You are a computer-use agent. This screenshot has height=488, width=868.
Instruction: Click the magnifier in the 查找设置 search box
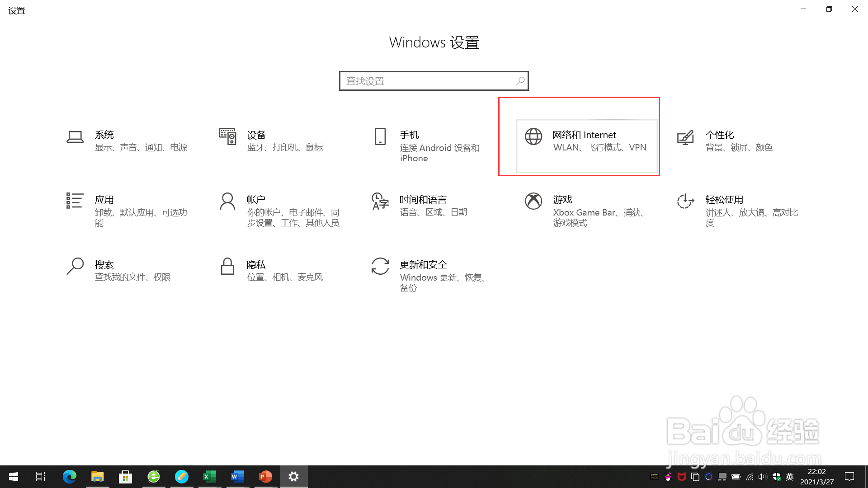click(520, 81)
